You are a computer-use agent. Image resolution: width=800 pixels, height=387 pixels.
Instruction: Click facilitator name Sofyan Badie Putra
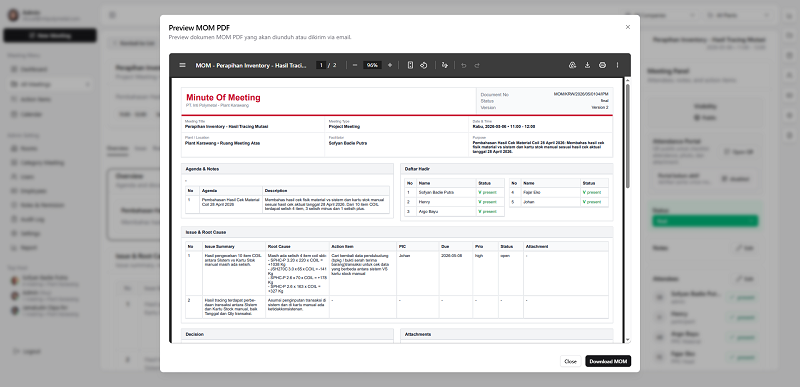click(347, 143)
